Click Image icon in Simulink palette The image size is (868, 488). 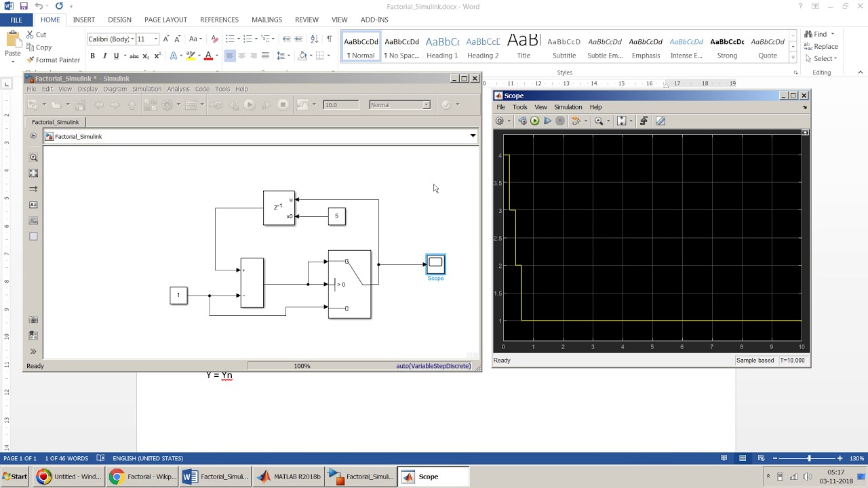[33, 221]
